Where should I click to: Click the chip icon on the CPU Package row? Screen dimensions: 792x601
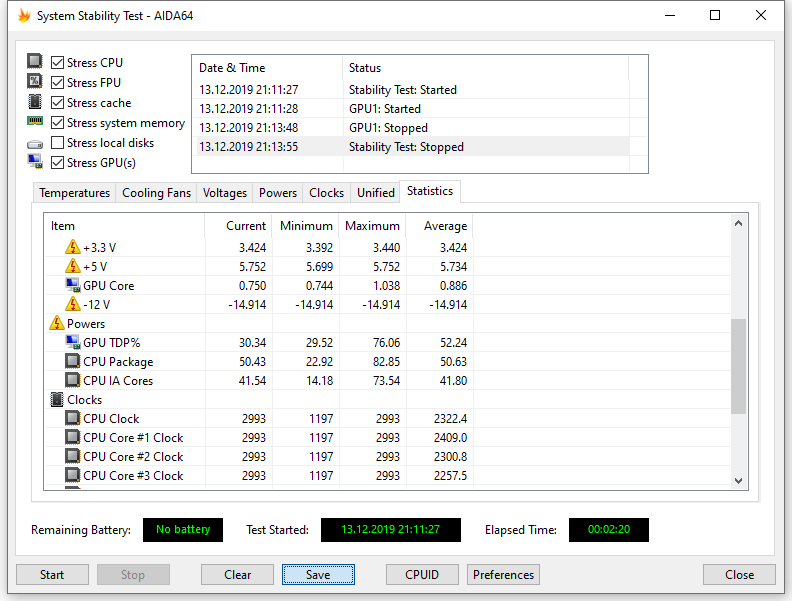(73, 361)
